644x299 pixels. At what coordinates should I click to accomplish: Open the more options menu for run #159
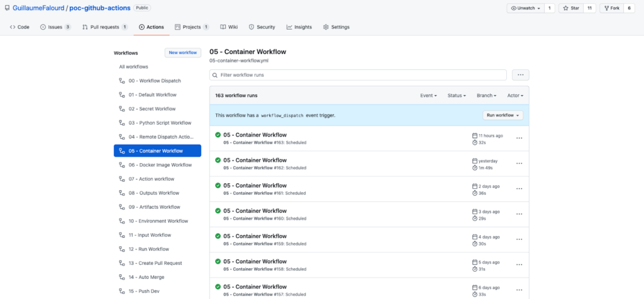[519, 239]
